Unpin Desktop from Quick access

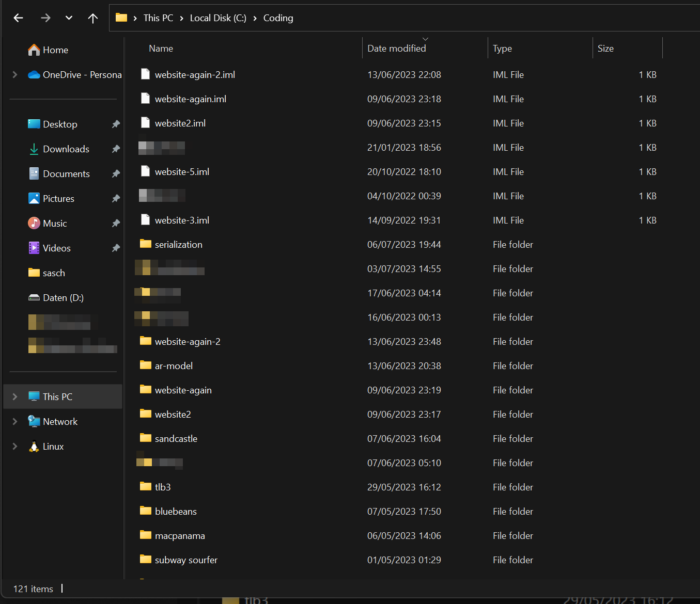click(116, 124)
